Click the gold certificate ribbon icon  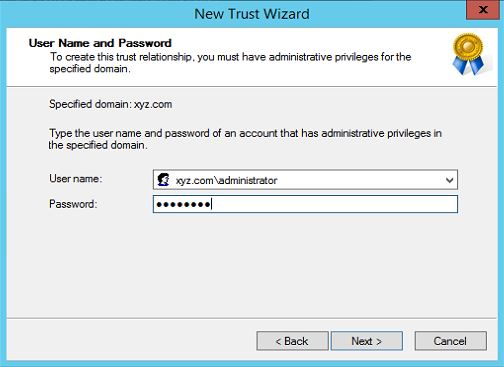pyautogui.click(x=468, y=54)
